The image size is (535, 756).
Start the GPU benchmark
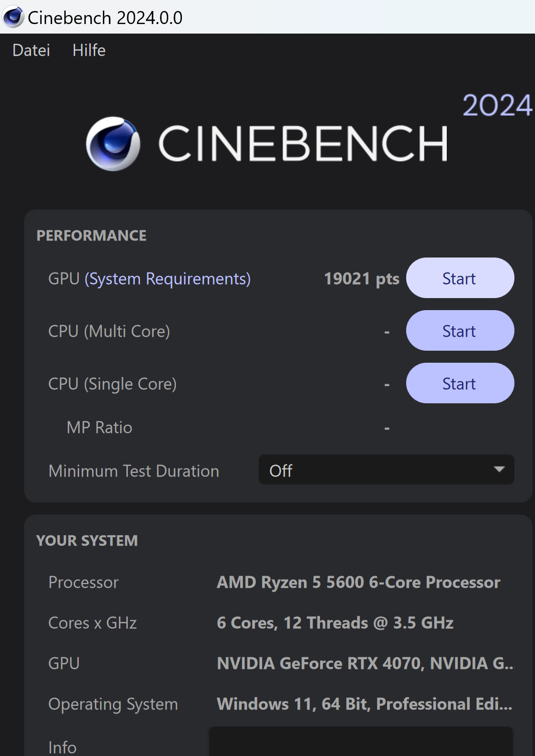pos(459,278)
